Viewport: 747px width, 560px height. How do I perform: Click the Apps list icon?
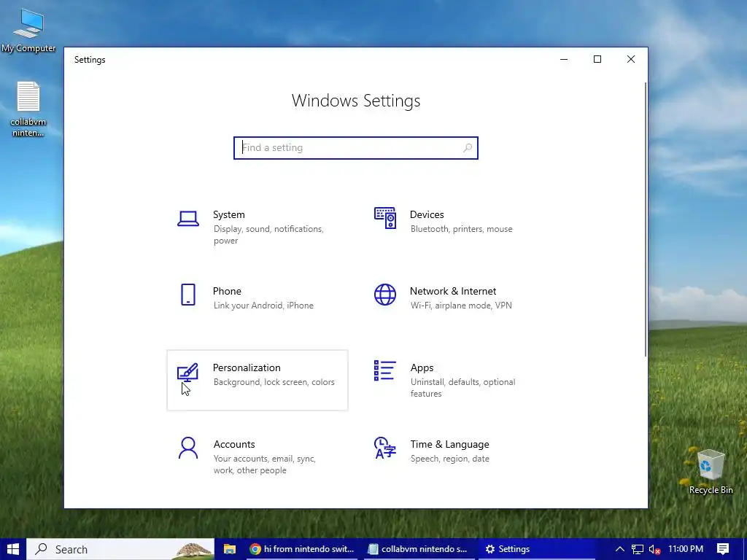(x=385, y=370)
